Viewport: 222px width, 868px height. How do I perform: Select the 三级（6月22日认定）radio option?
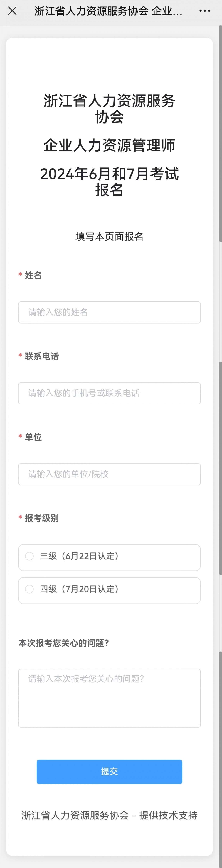[30, 556]
